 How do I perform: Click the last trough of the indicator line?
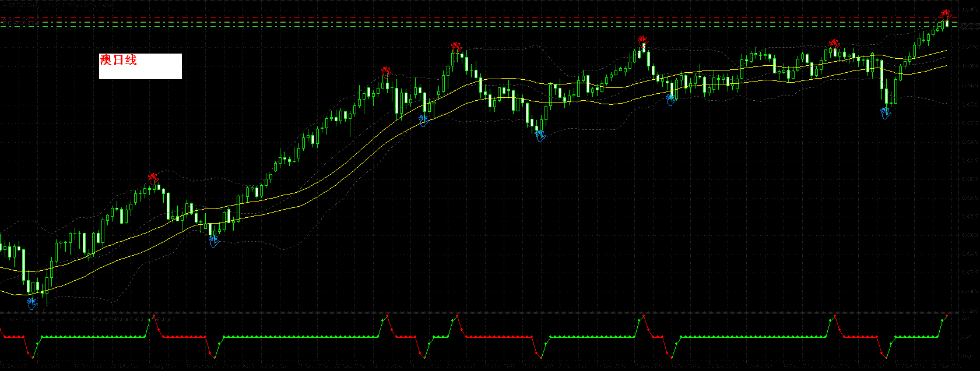pos(886,357)
